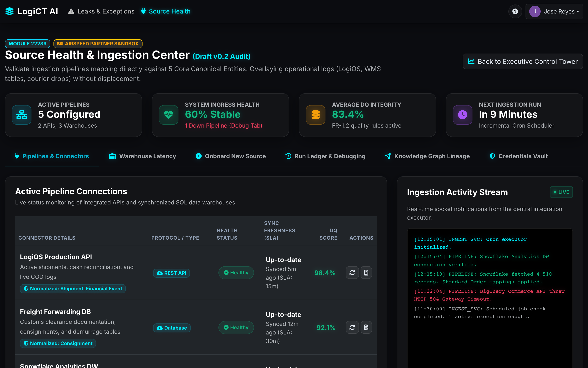Screen dimensions: 588x368
Task: Click the warning triangle icon beside Leaks & Exceptions
Action: 71,11
